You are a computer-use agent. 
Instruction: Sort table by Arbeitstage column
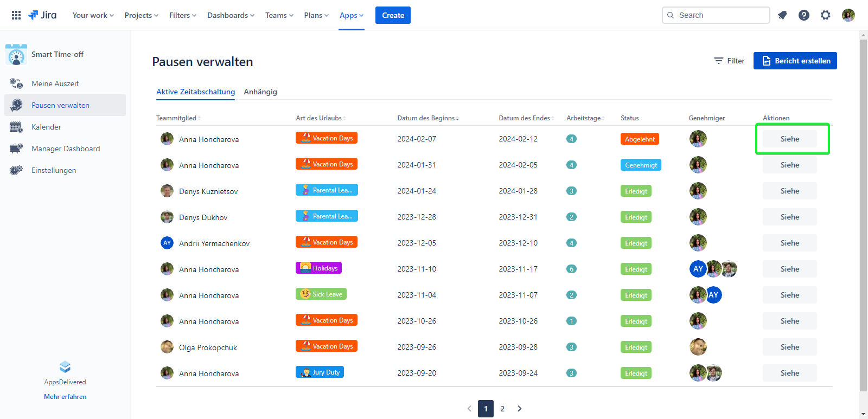(x=585, y=118)
